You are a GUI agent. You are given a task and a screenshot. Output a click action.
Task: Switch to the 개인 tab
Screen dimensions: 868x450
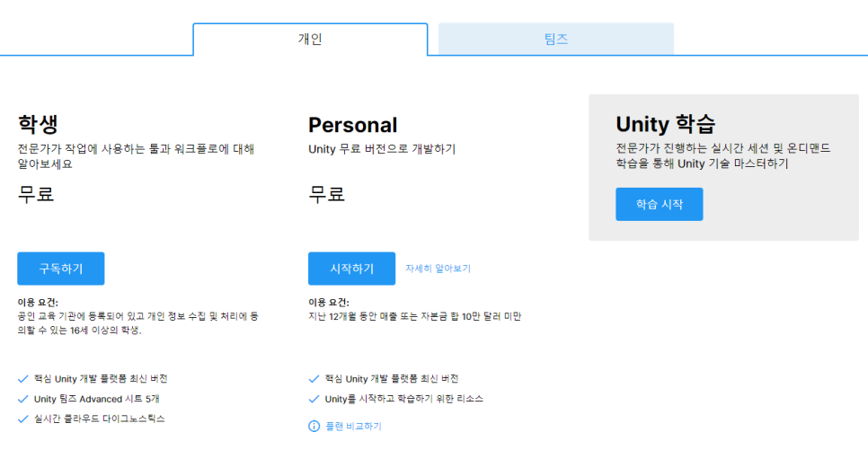(x=310, y=40)
